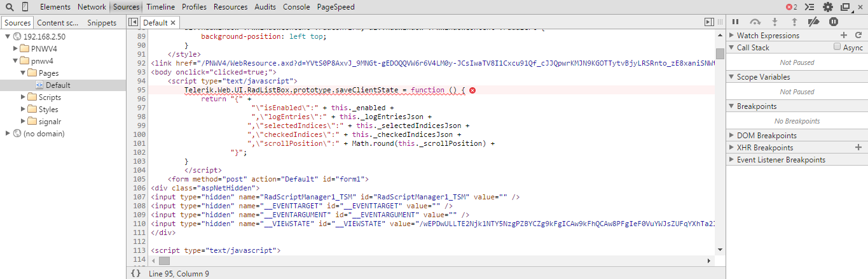Collapse the Pages folder
The height and width of the screenshot is (279, 868).
coord(24,73)
